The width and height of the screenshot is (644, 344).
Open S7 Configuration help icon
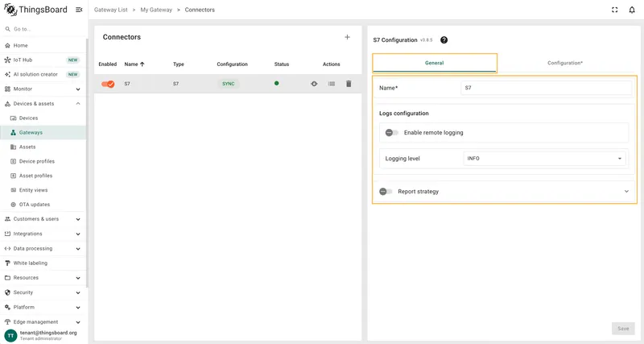pyautogui.click(x=444, y=39)
